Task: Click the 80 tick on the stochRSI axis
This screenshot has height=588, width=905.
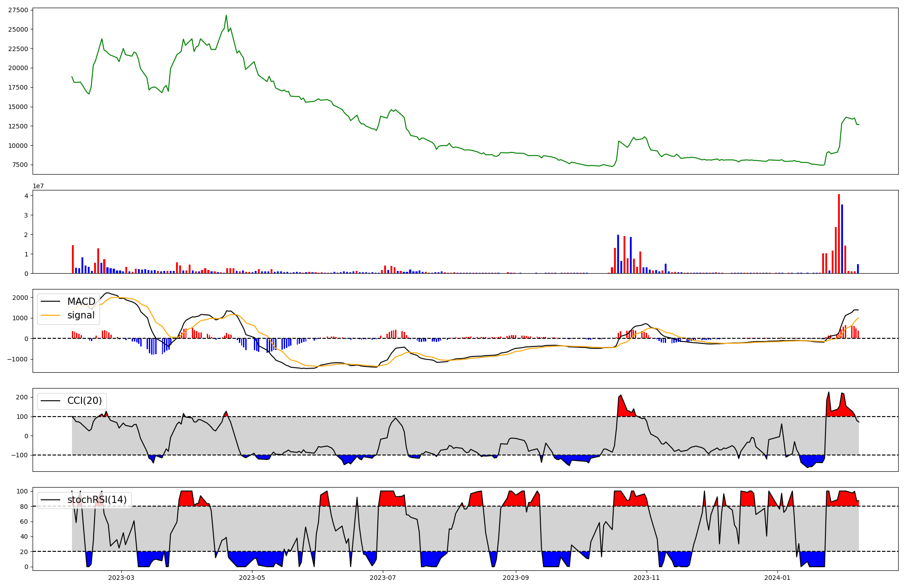Action: coord(24,506)
